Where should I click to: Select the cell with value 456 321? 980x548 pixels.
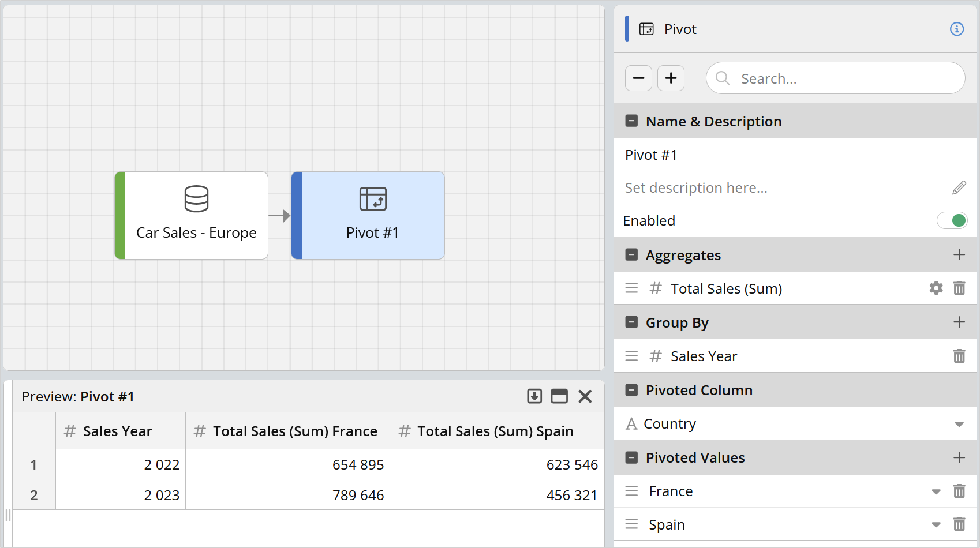(x=497, y=495)
